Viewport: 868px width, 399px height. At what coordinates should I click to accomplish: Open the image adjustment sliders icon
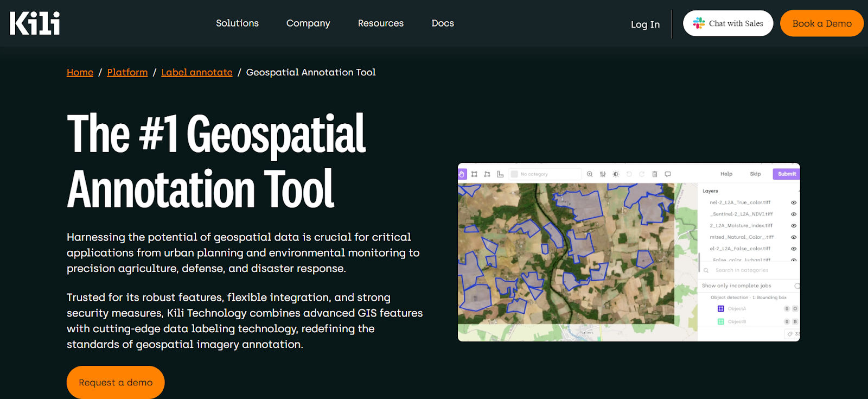[603, 174]
